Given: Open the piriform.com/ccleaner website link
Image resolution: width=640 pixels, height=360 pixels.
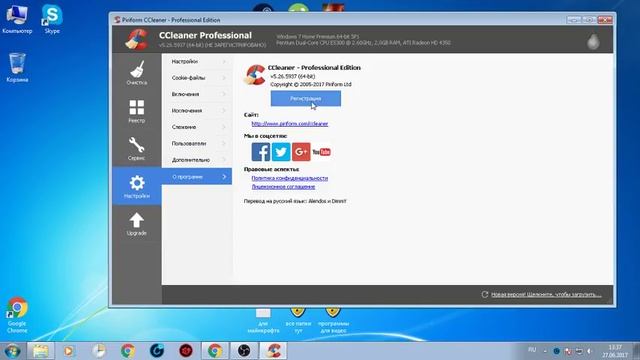Looking at the screenshot, I should pos(289,124).
